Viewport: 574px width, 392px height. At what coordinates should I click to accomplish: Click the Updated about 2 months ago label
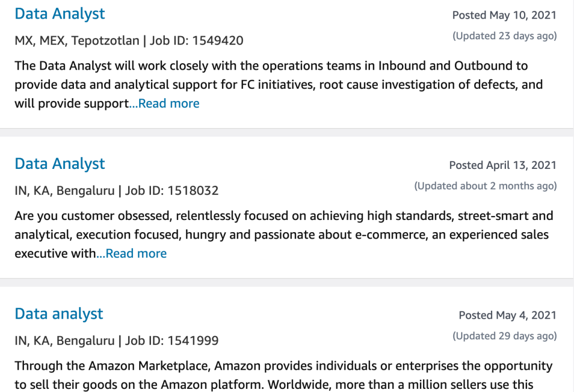pos(485,186)
